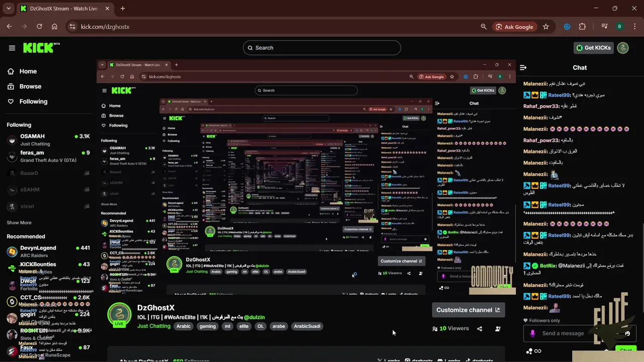Open DevynLegend ARC Raiders recommended channel
This screenshot has height=362, width=644.
[48, 251]
